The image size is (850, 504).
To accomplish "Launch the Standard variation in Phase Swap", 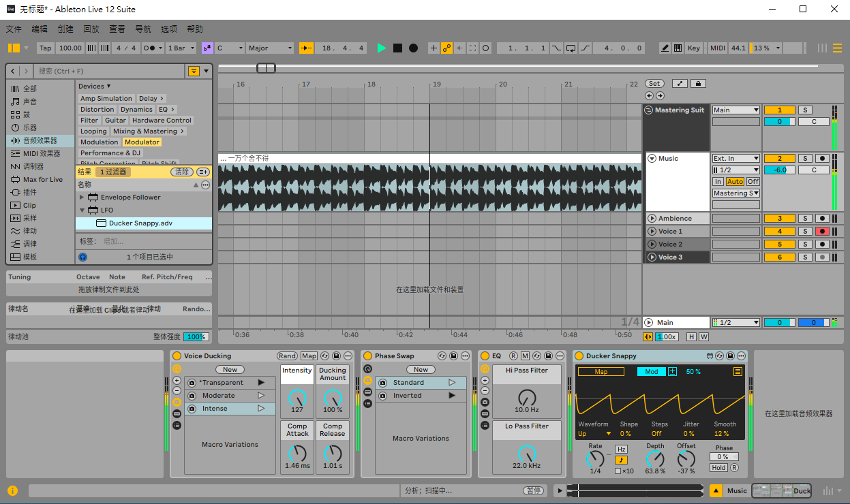I will 451,383.
